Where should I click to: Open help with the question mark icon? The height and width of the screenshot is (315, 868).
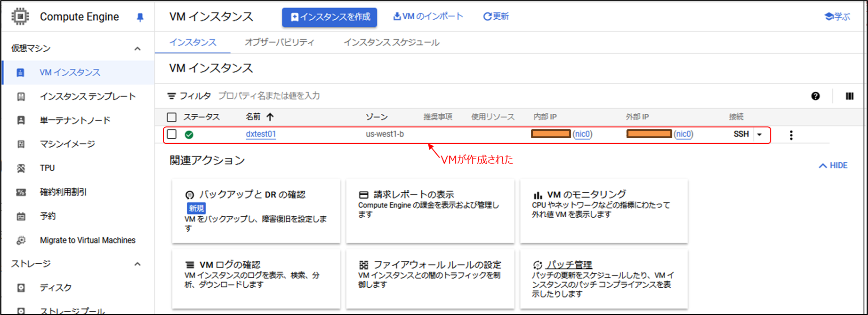(815, 96)
